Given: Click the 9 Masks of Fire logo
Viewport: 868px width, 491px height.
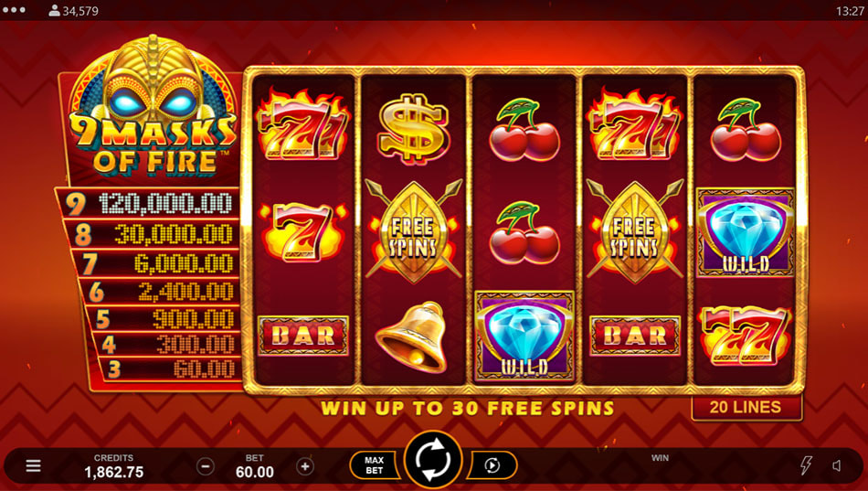Looking at the screenshot, I should click(x=153, y=111).
